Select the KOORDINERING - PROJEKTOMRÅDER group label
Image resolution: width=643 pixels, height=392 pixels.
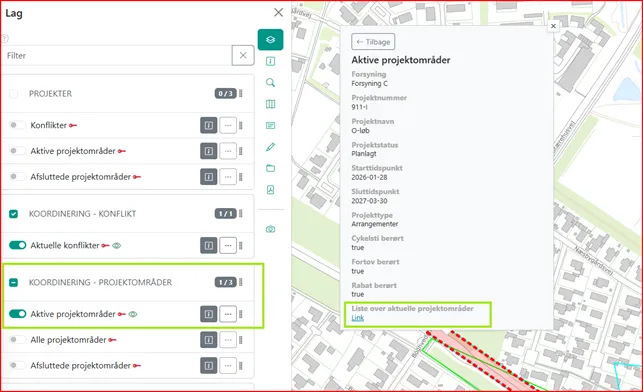pyautogui.click(x=100, y=282)
